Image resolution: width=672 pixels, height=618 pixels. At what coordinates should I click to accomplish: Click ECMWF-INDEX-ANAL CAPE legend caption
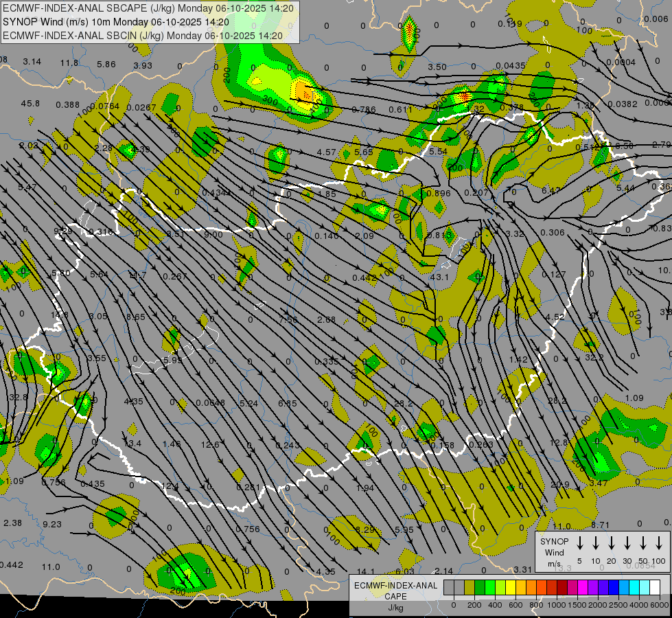395,596
